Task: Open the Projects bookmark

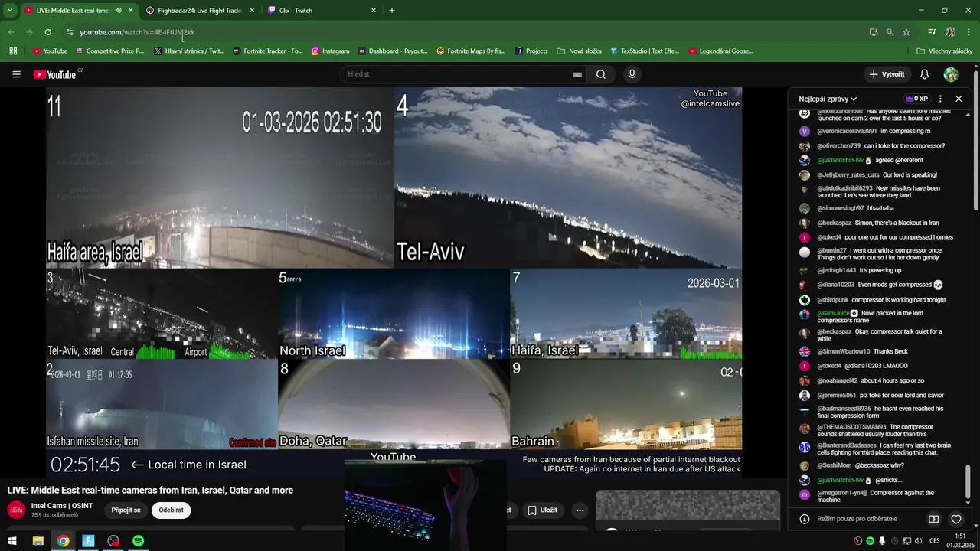Action: point(531,51)
